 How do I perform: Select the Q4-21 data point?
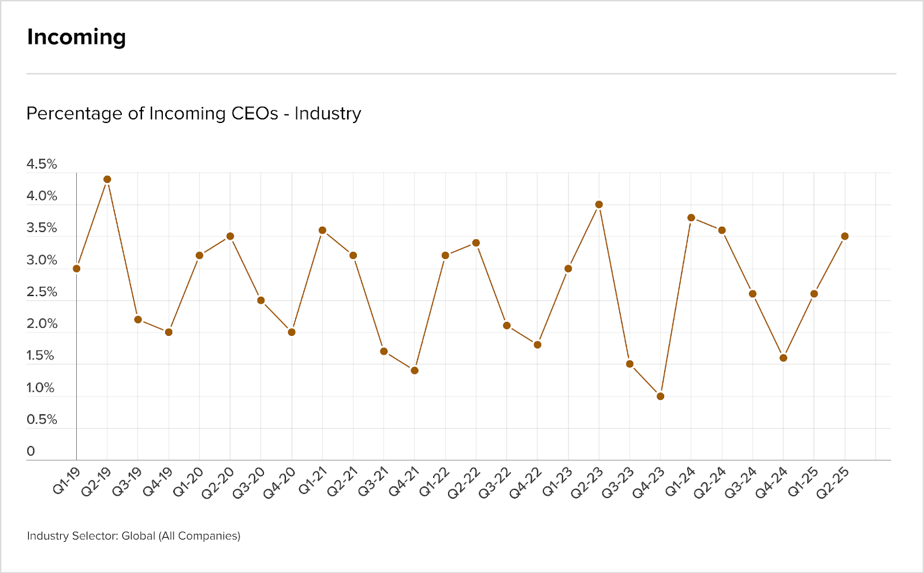pos(415,370)
